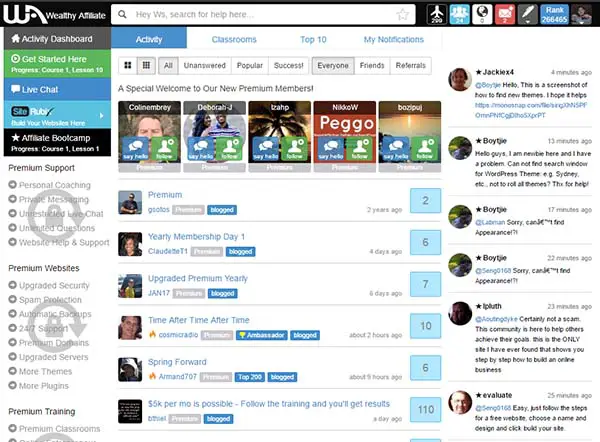Say hello to NikkoW
This screenshot has width=600, height=442.
(331, 149)
